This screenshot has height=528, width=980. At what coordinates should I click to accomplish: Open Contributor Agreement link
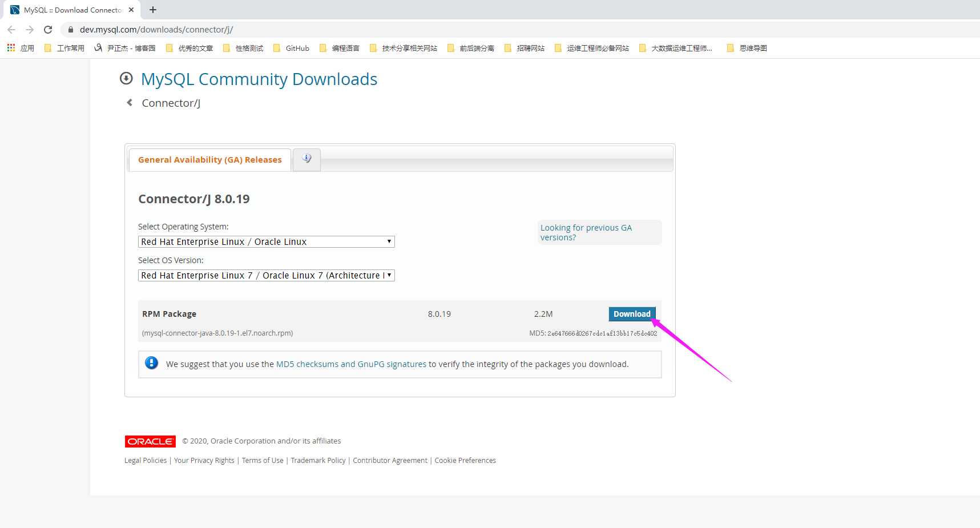click(x=390, y=461)
